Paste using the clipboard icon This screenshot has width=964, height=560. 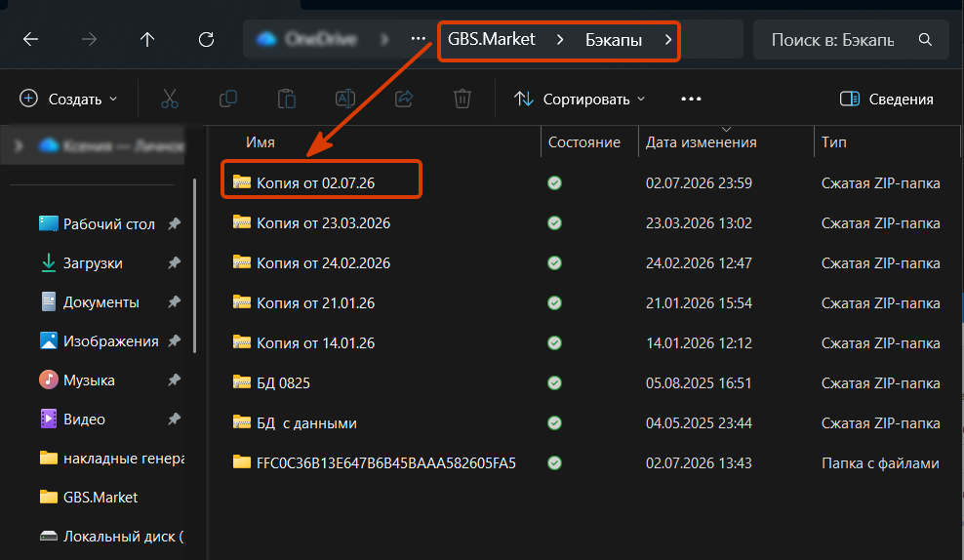[x=287, y=99]
